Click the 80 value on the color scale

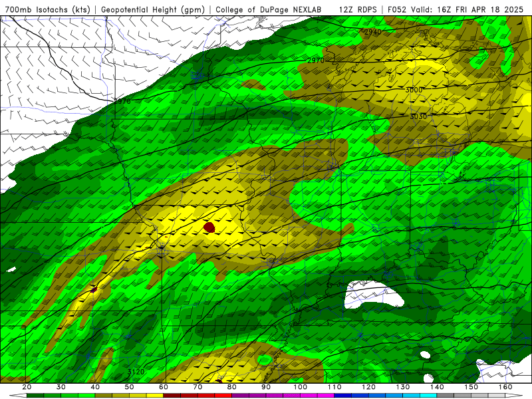tap(231, 387)
